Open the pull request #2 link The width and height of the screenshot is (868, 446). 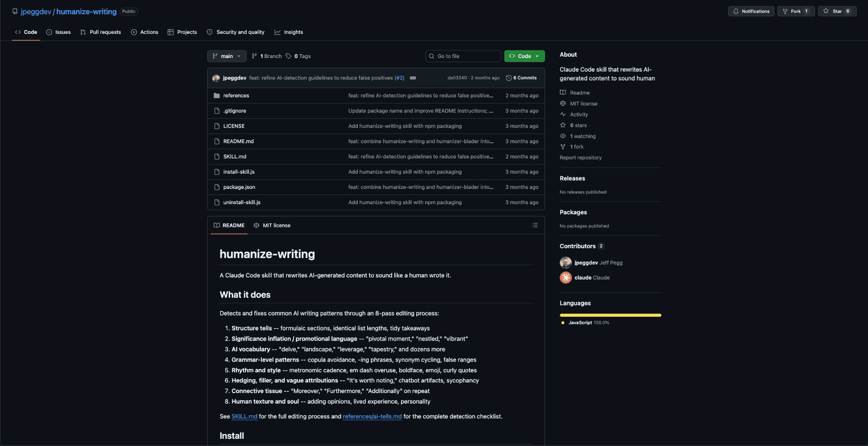(x=399, y=78)
